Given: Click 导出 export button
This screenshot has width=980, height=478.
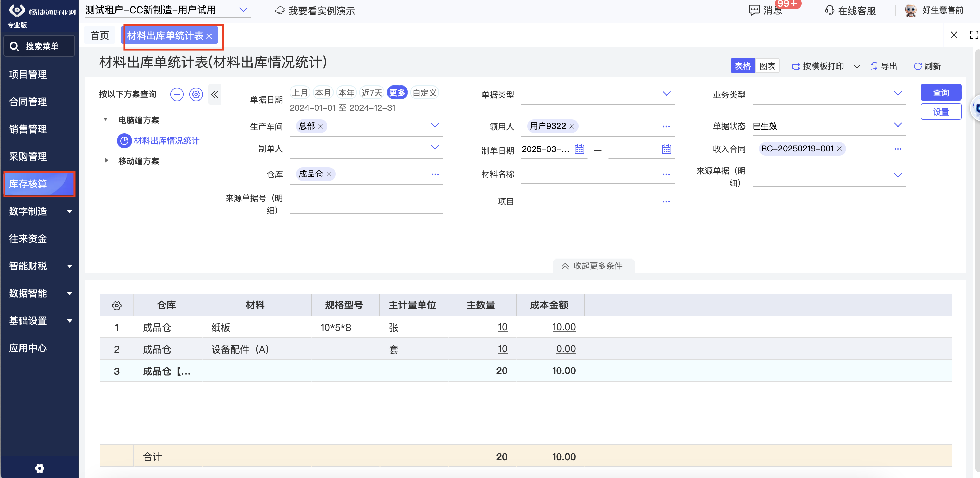Looking at the screenshot, I should click(884, 67).
